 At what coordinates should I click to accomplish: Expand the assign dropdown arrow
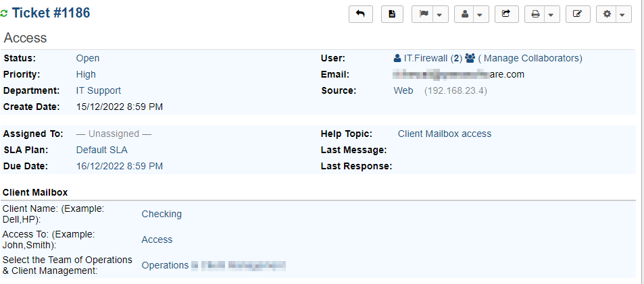click(x=480, y=14)
